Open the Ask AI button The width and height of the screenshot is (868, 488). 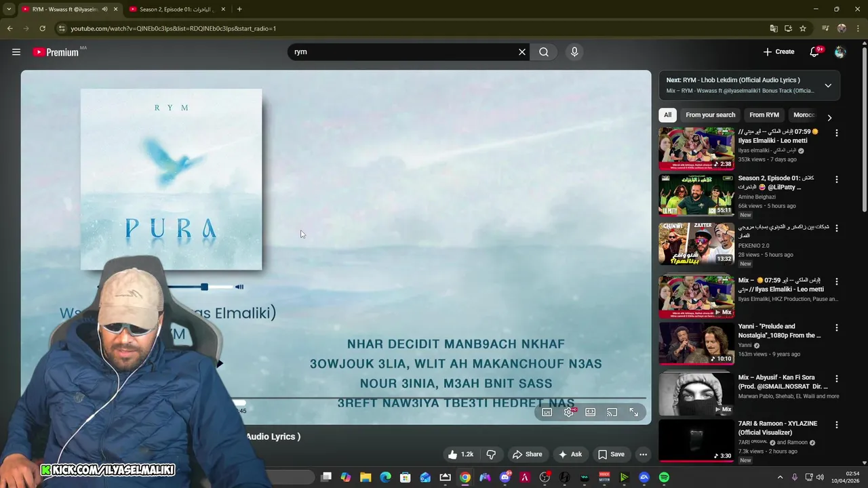pyautogui.click(x=570, y=454)
